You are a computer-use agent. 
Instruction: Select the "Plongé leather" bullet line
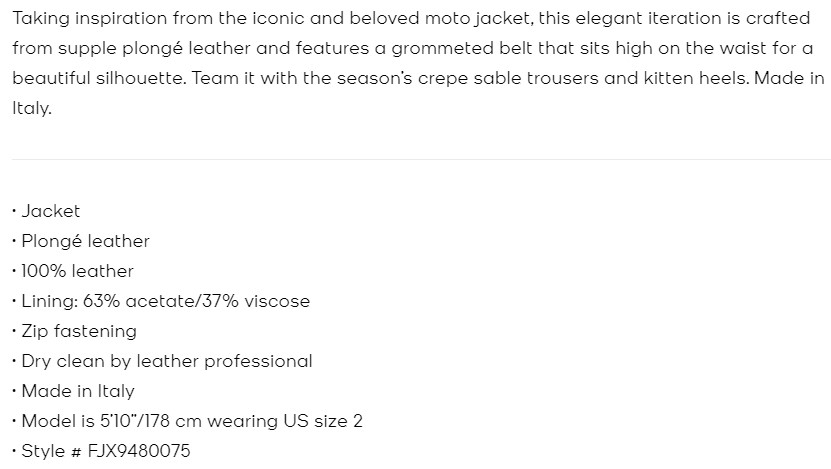pos(85,241)
